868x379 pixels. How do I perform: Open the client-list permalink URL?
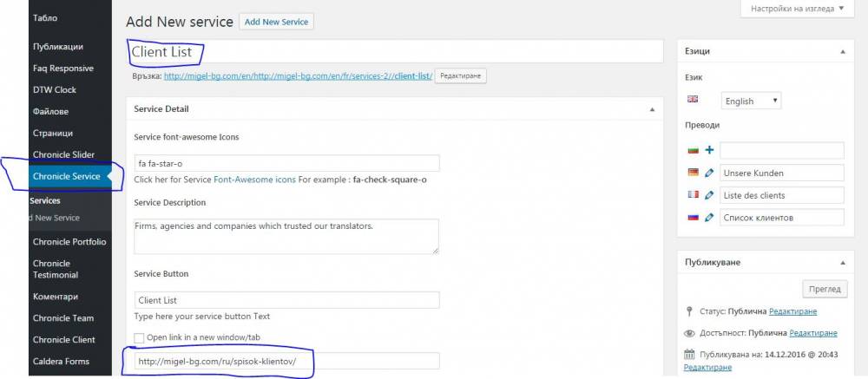tap(298, 76)
